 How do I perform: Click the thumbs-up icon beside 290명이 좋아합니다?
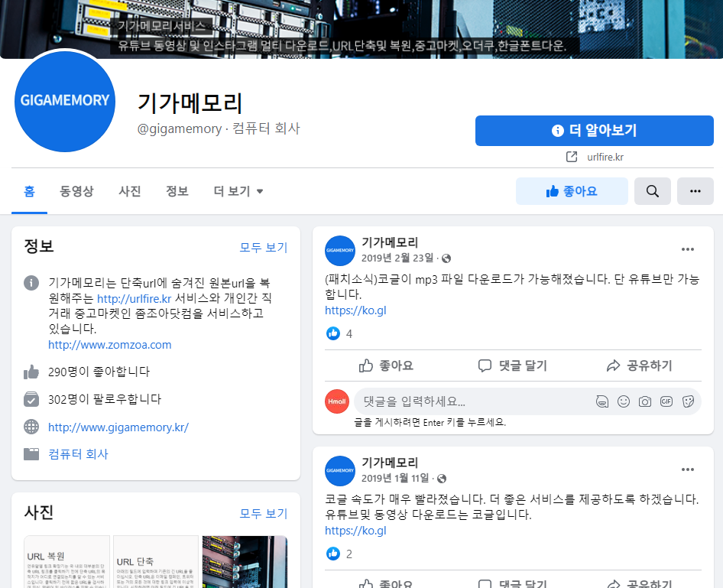(31, 372)
